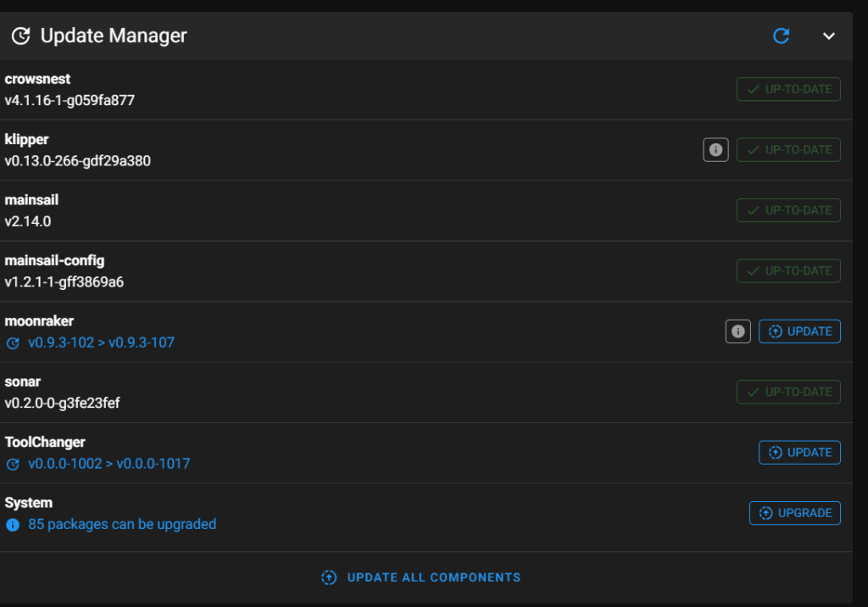Image resolution: width=868 pixels, height=607 pixels.
Task: Click the Update Manager clock icon
Action: (21, 36)
